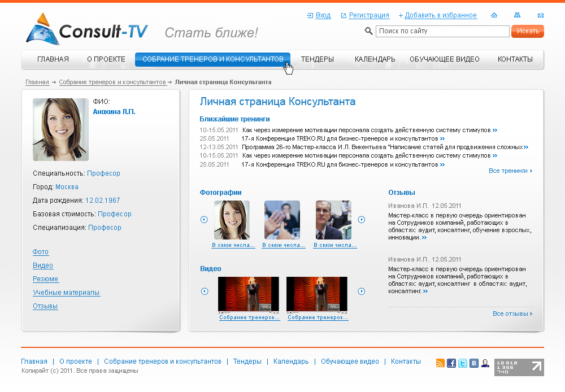Click the Вход login link
565x392 pixels.
[323, 15]
